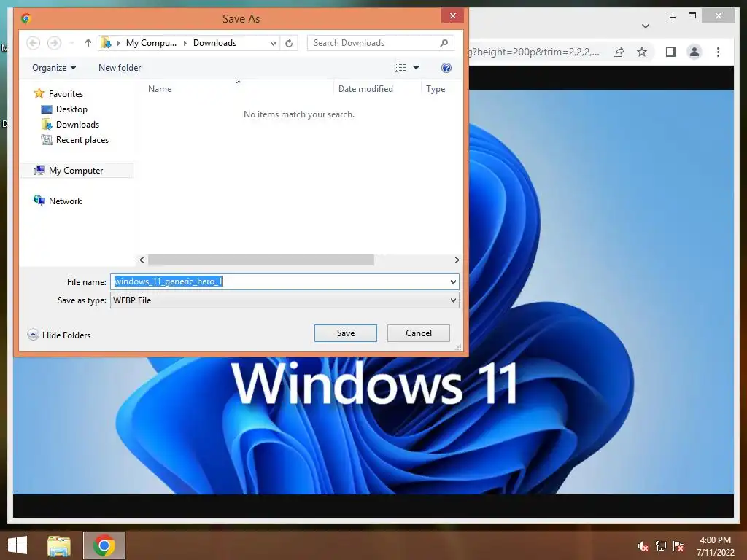Image resolution: width=747 pixels, height=560 pixels.
Task: Expand the File name dropdown
Action: pyautogui.click(x=453, y=282)
